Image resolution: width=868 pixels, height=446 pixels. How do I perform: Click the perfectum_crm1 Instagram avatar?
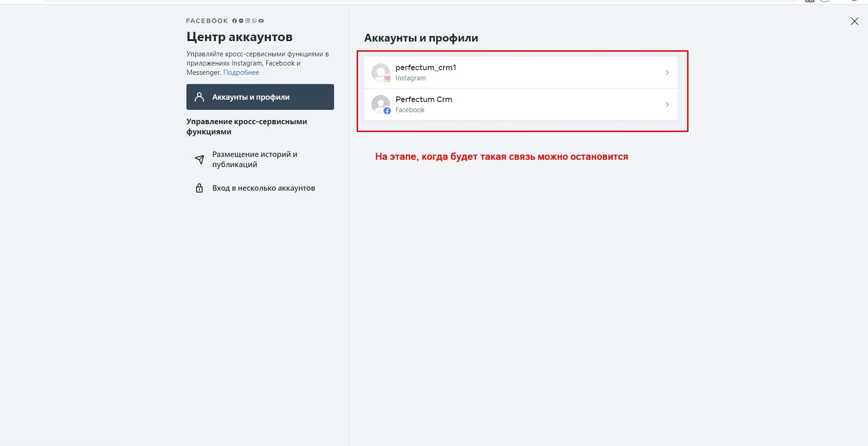[x=381, y=73]
